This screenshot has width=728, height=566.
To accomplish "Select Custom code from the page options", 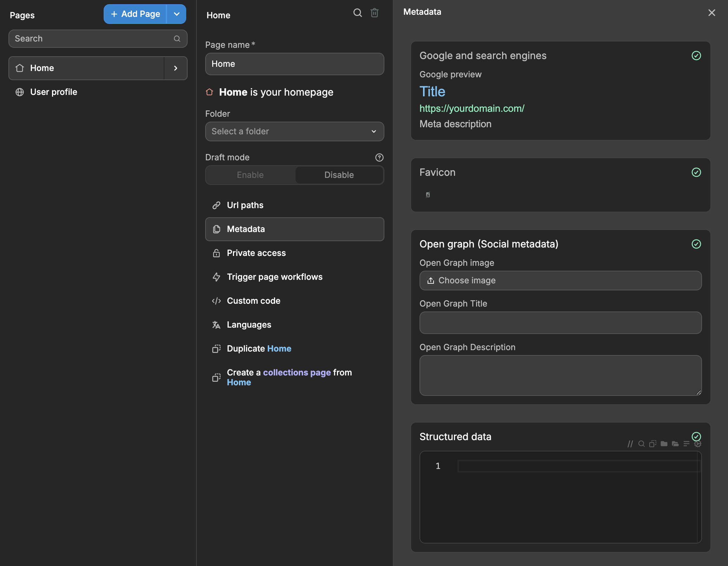I will tap(254, 301).
